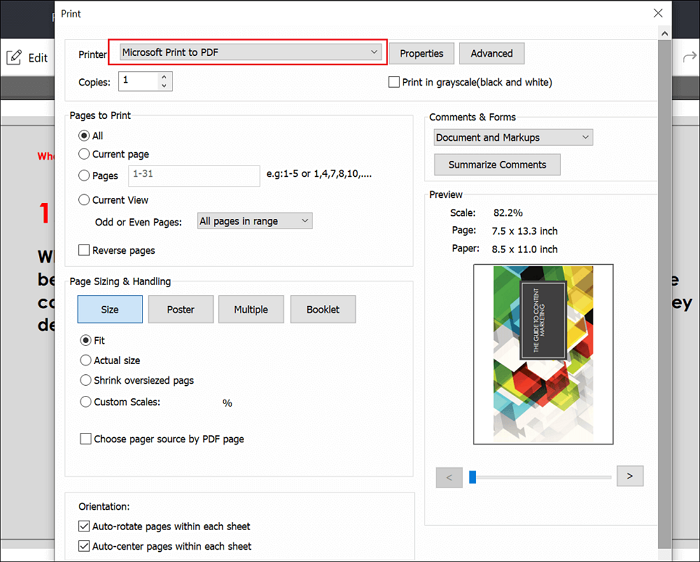Choose Actual size radio option

pos(85,360)
